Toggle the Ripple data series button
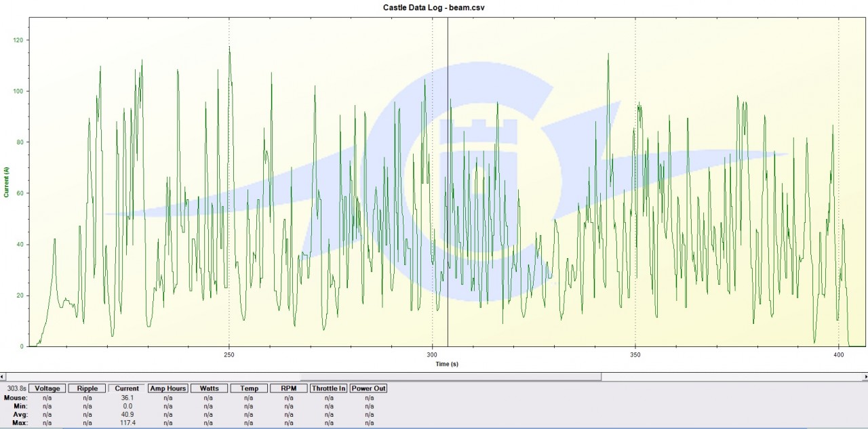868x429 pixels. [x=87, y=388]
